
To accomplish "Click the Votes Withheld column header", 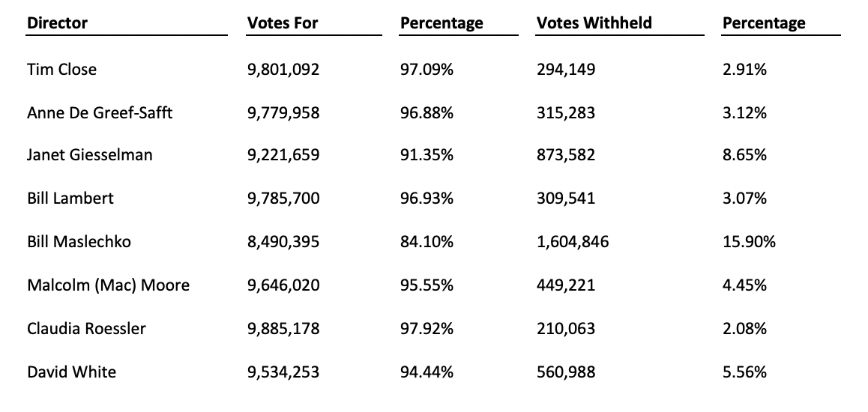I will (594, 23).
